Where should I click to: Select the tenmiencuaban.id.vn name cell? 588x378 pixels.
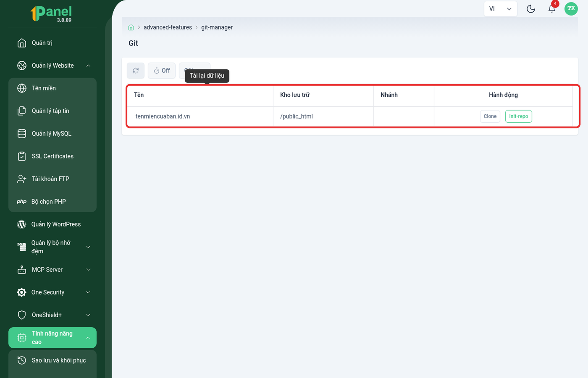[x=200, y=116]
